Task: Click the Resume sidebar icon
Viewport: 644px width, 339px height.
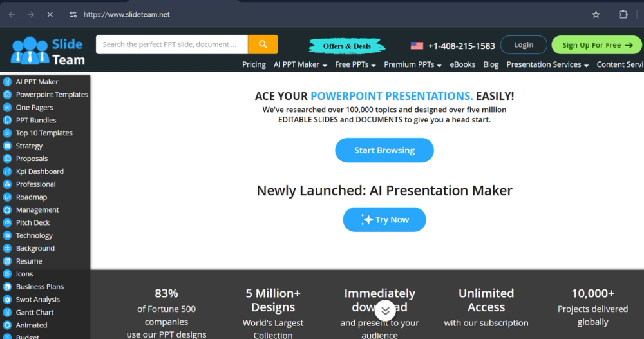Action: (7, 261)
